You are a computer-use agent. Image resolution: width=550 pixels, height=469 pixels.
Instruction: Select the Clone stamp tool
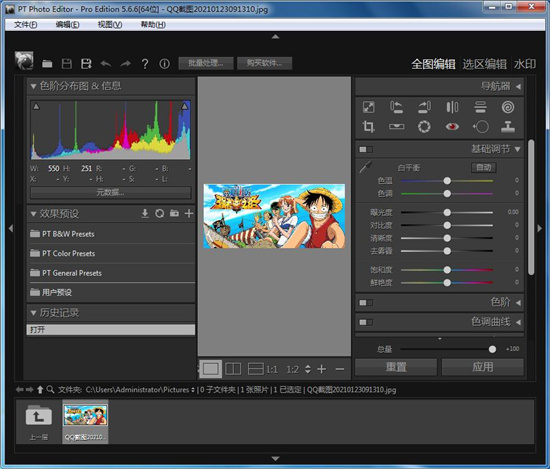(x=508, y=127)
